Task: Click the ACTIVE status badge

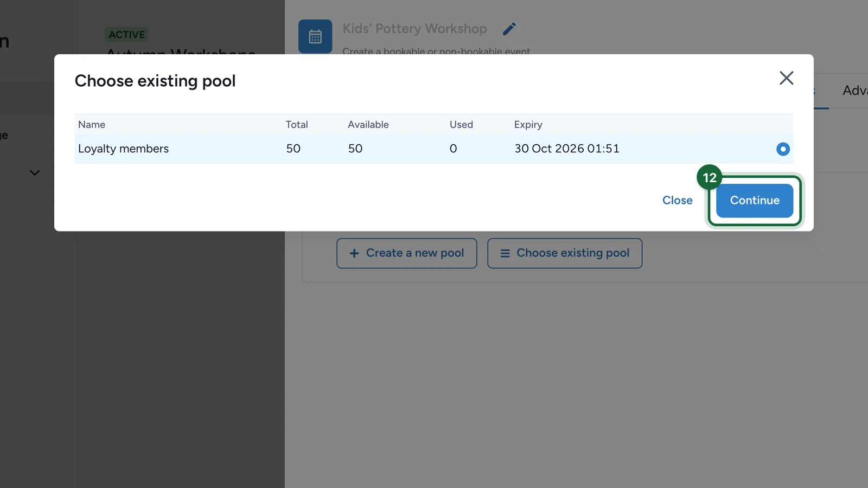Action: click(126, 35)
